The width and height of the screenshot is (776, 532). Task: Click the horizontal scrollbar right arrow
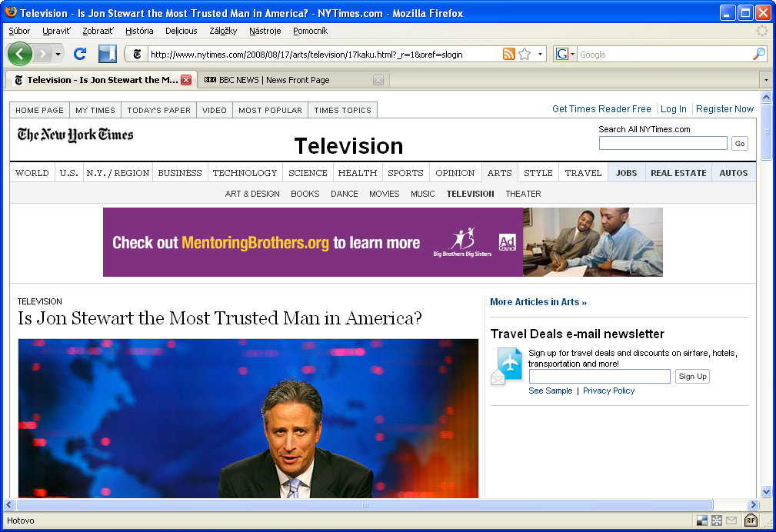pos(753,505)
